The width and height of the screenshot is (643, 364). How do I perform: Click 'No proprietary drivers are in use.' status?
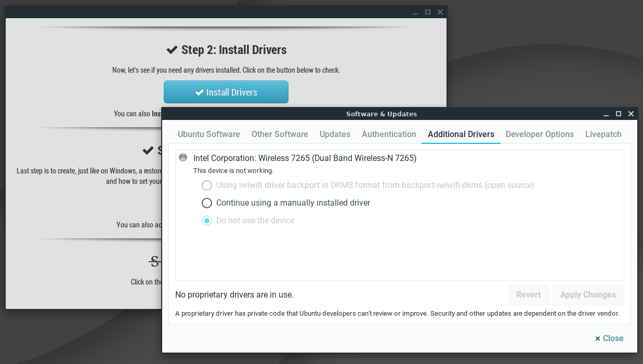(234, 294)
